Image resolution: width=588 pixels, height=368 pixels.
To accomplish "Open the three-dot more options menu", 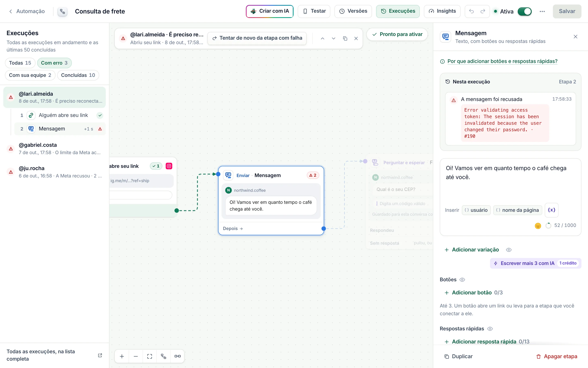I will pyautogui.click(x=542, y=11).
